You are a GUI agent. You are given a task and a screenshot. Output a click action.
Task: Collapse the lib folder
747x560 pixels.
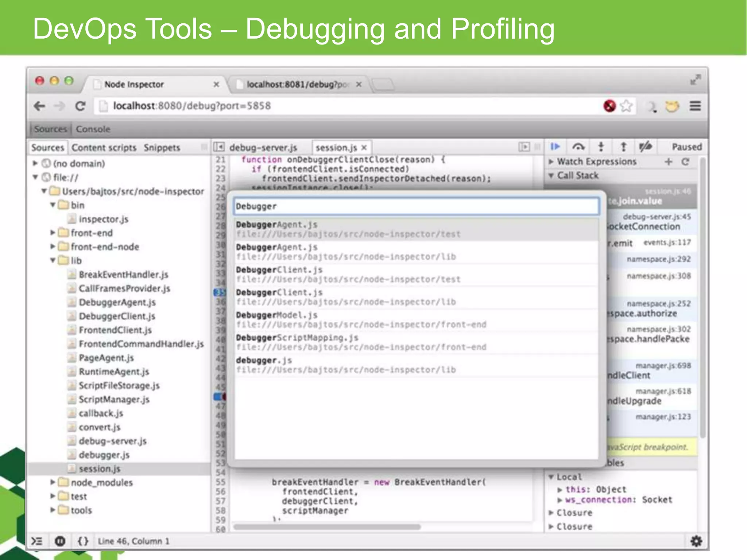click(53, 260)
